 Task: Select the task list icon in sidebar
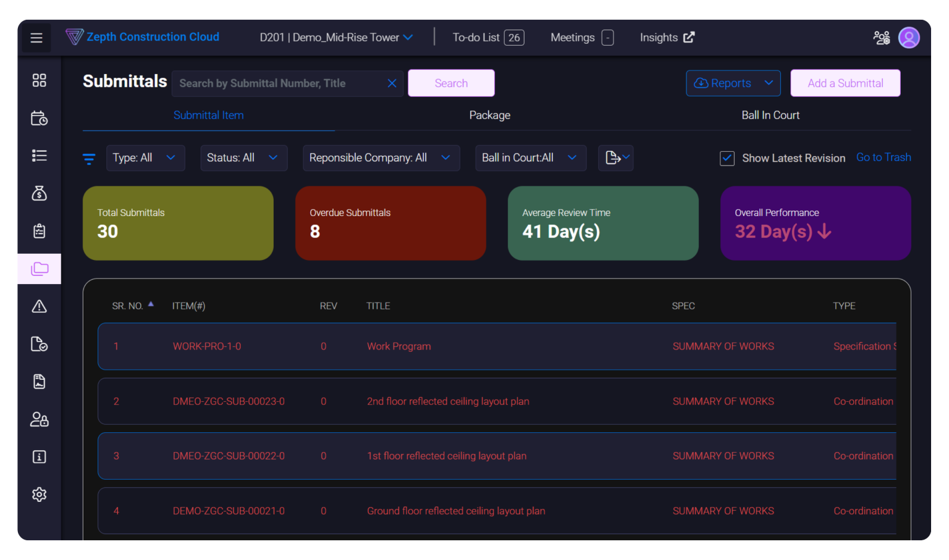(x=40, y=156)
